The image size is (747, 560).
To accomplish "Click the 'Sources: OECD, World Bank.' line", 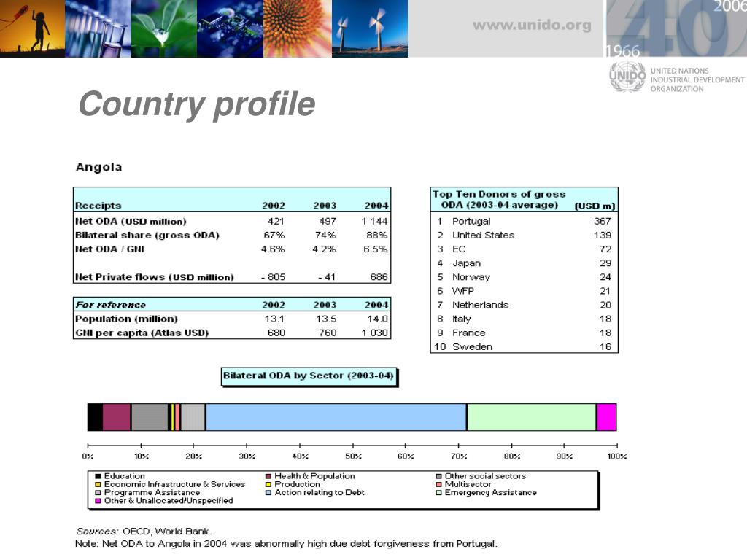I will click(144, 532).
